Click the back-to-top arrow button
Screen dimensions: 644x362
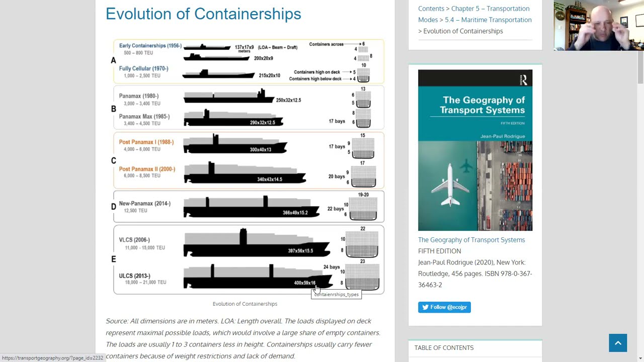point(618,343)
